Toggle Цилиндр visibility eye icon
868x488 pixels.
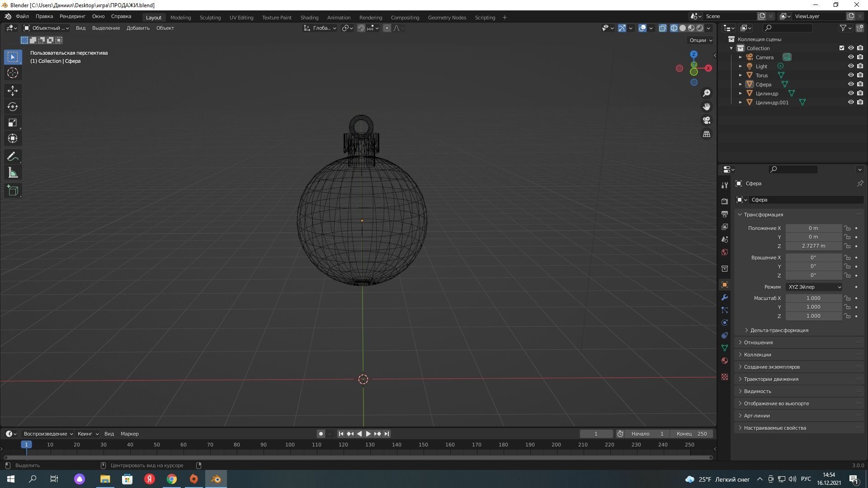pos(850,93)
